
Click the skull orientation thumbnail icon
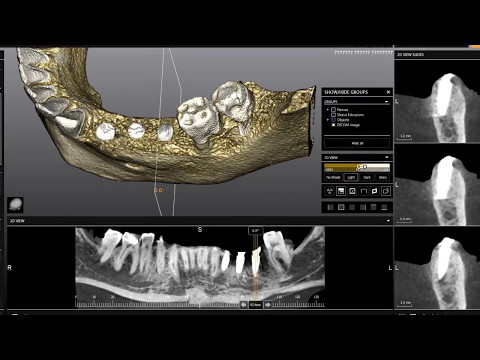click(15, 204)
